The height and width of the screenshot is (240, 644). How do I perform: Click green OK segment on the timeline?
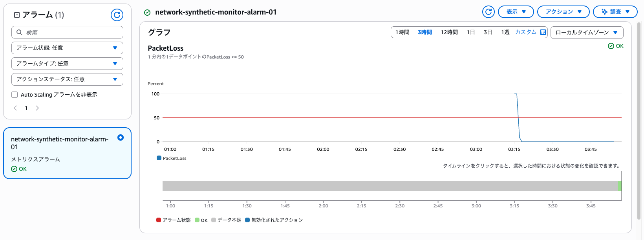tap(620, 186)
